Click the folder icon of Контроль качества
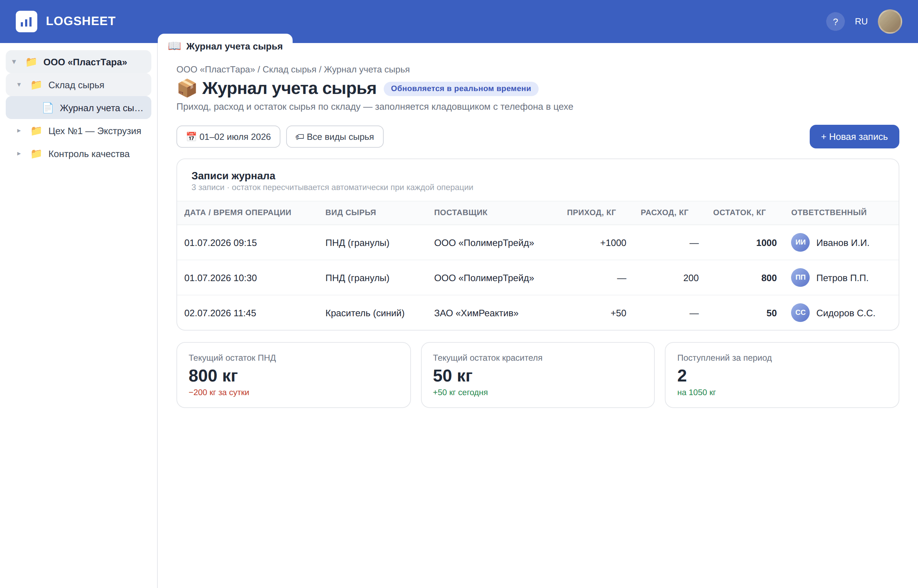Viewport: 918px width, 588px height. pyautogui.click(x=36, y=154)
